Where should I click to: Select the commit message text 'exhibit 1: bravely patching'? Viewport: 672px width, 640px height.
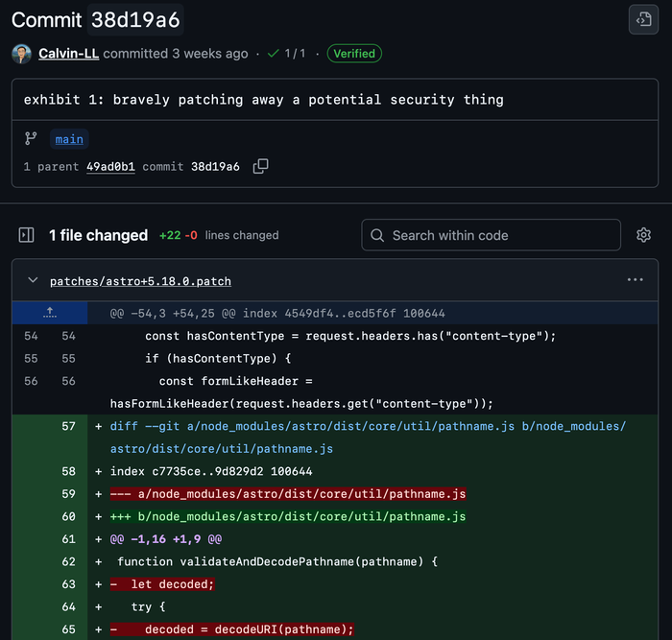coord(133,100)
